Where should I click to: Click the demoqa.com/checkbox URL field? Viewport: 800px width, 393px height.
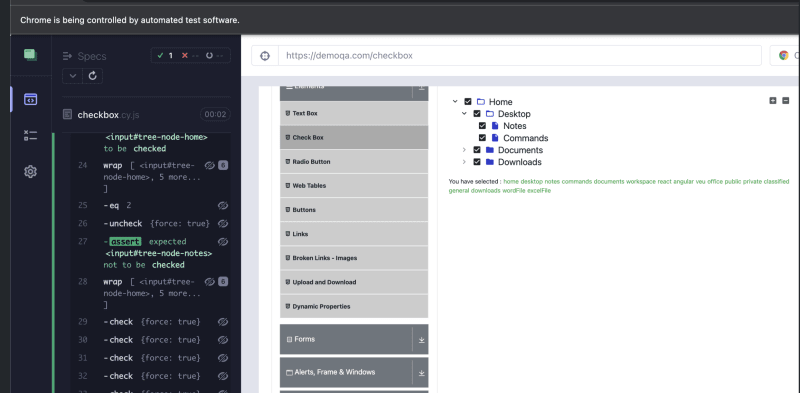click(519, 56)
